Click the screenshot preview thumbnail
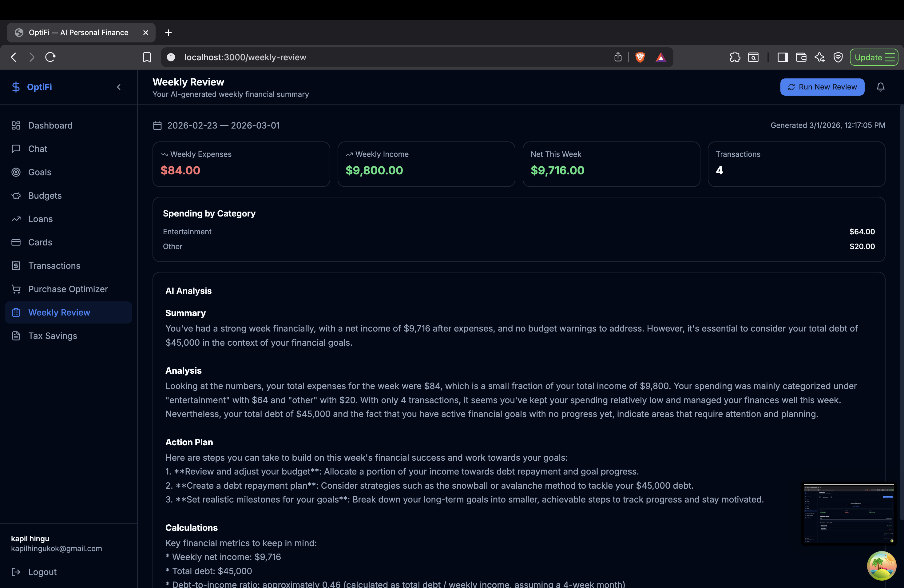Screen dimensions: 904x588 (x=849, y=514)
